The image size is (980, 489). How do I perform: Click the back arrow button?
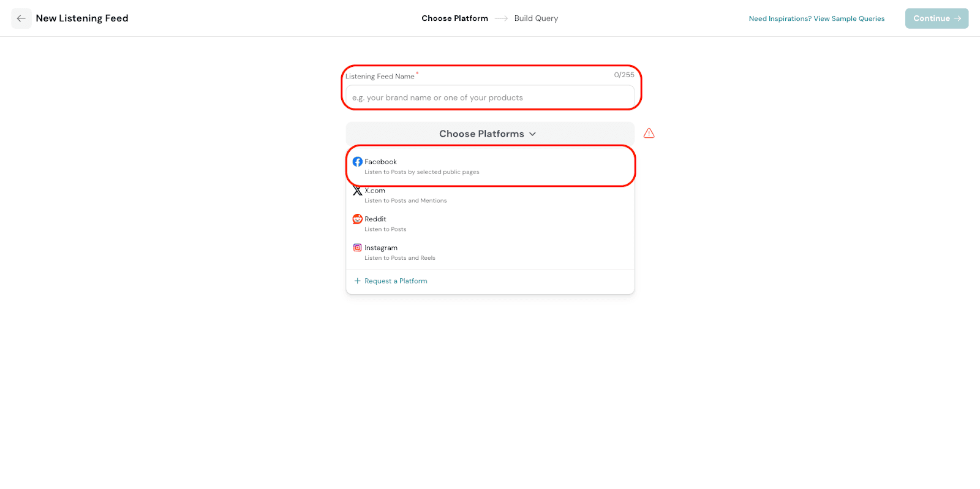21,18
